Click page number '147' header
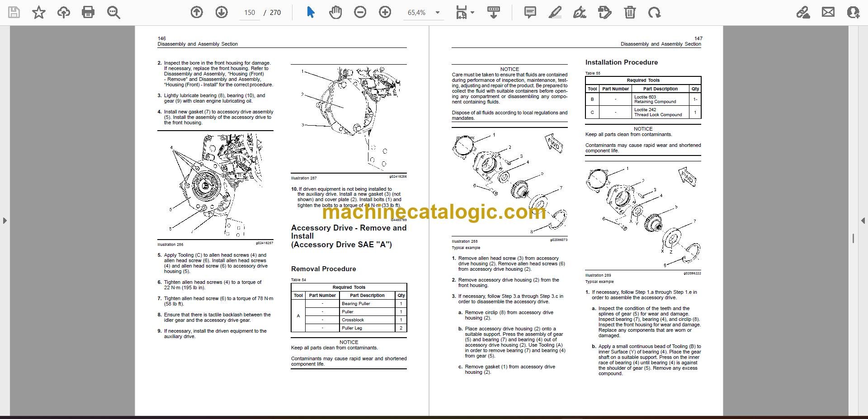Viewport: 868px width, 419px height. (698, 39)
